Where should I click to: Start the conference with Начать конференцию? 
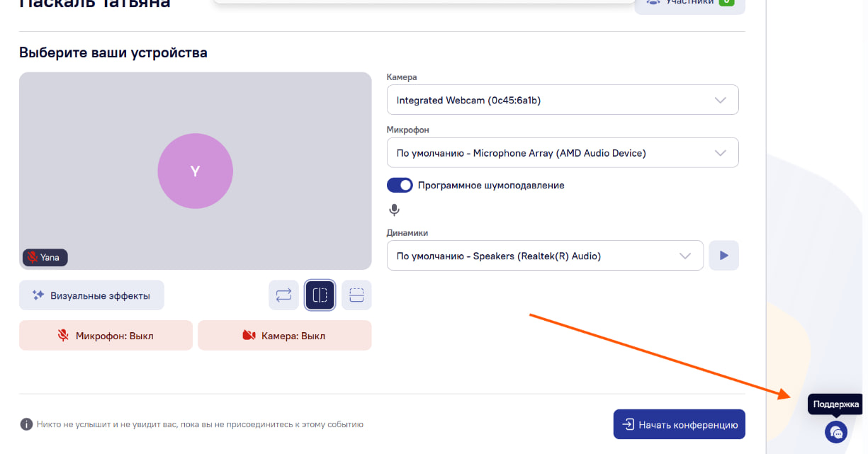pyautogui.click(x=680, y=425)
